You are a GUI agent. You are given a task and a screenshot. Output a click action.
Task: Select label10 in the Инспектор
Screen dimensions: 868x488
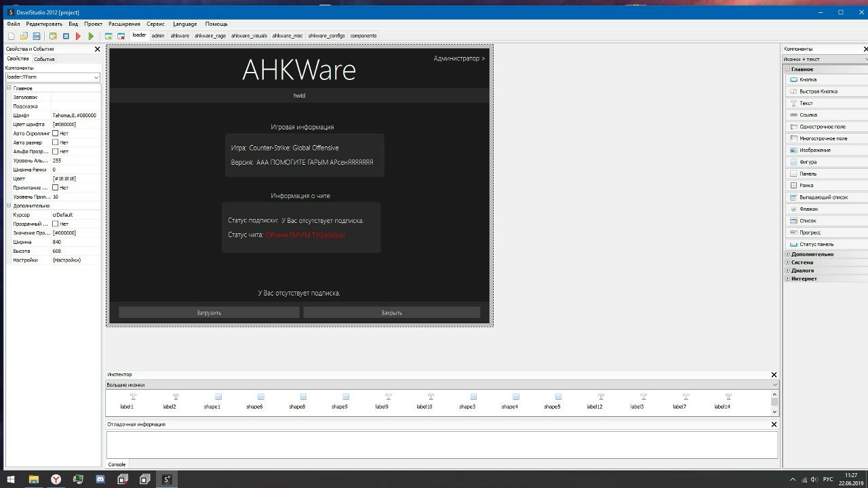(x=425, y=401)
